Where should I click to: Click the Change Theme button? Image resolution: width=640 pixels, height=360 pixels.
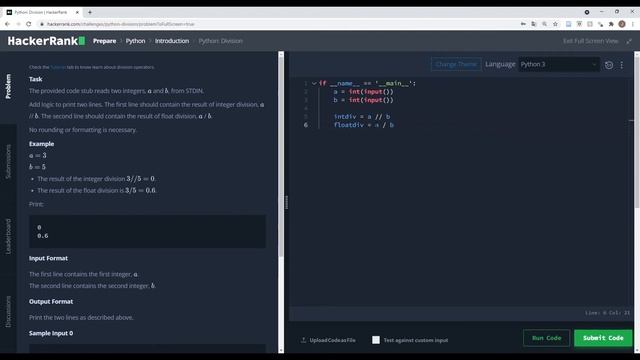(x=456, y=64)
